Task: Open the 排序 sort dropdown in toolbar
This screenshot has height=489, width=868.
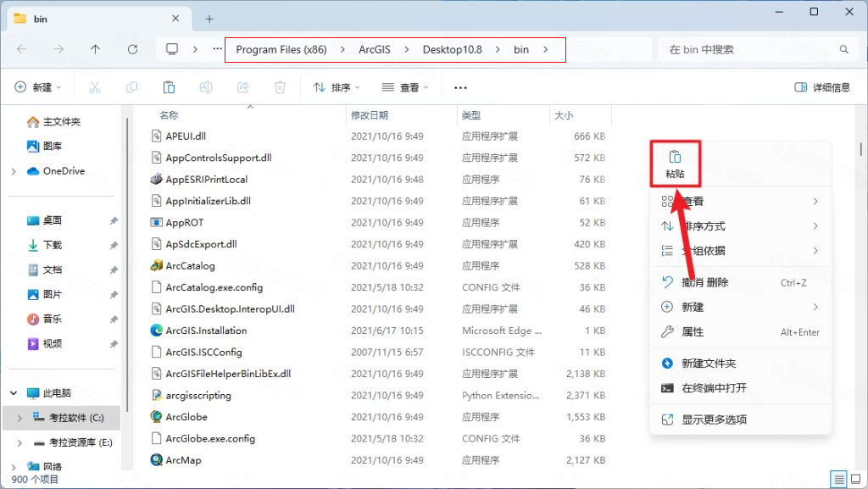Action: click(336, 87)
